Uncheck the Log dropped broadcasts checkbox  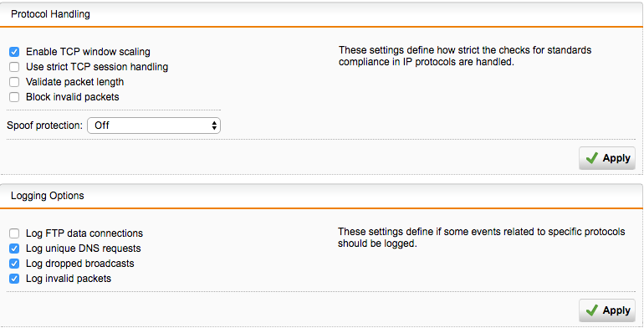click(x=14, y=264)
